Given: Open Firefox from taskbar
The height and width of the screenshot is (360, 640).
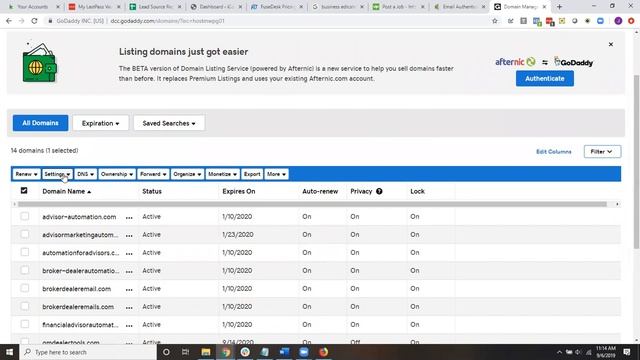Looking at the screenshot, I should (x=323, y=352).
